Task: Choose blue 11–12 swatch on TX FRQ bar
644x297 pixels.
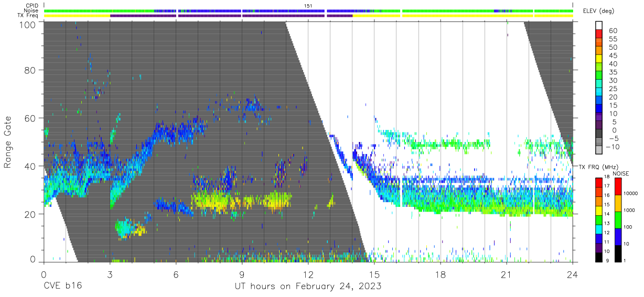Action: (598, 238)
